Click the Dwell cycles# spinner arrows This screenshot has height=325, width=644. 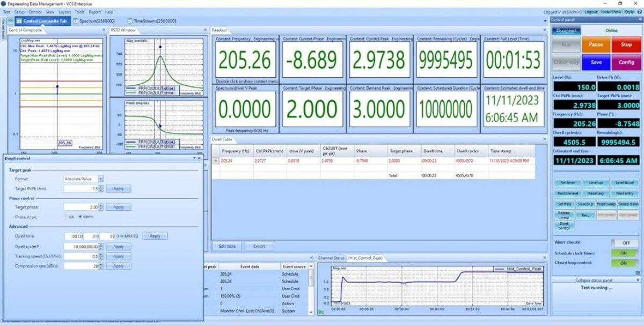click(101, 247)
